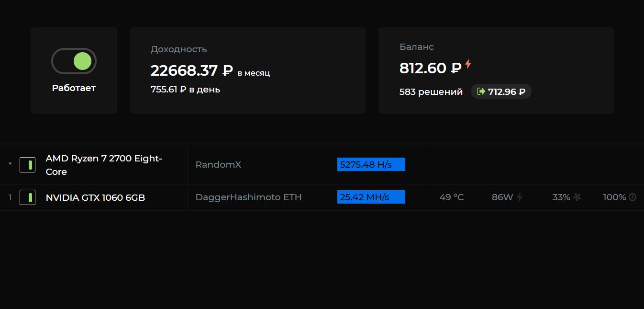The image size is (644, 309).
Task: Click the RandomX hashrate bar 5275.48 H/s
Action: [x=371, y=164]
